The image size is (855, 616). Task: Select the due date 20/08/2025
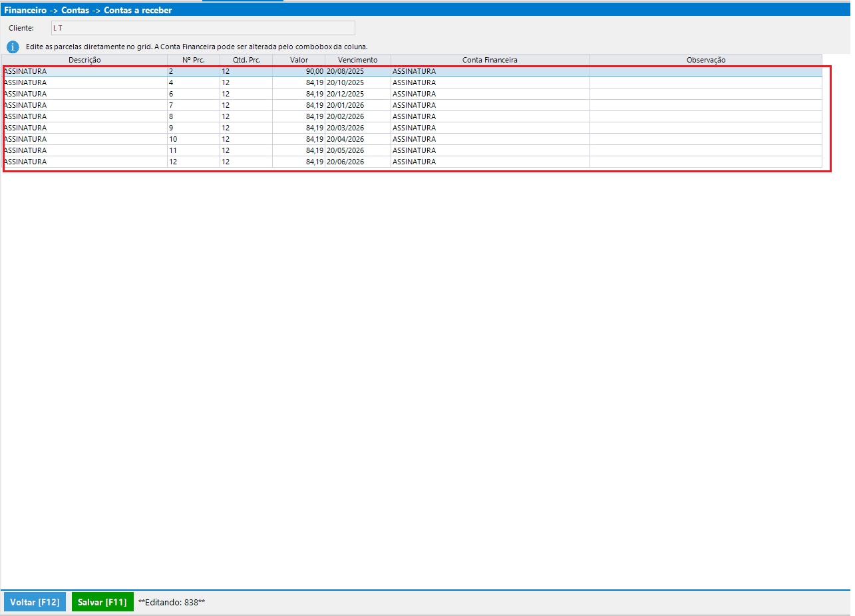coord(358,71)
